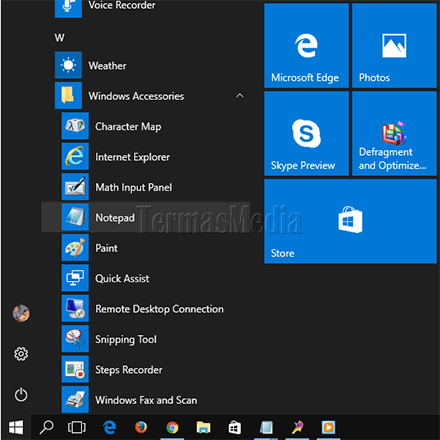The width and height of the screenshot is (440, 440).
Task: Collapse Windows Accessories with the chevron
Action: (x=240, y=96)
